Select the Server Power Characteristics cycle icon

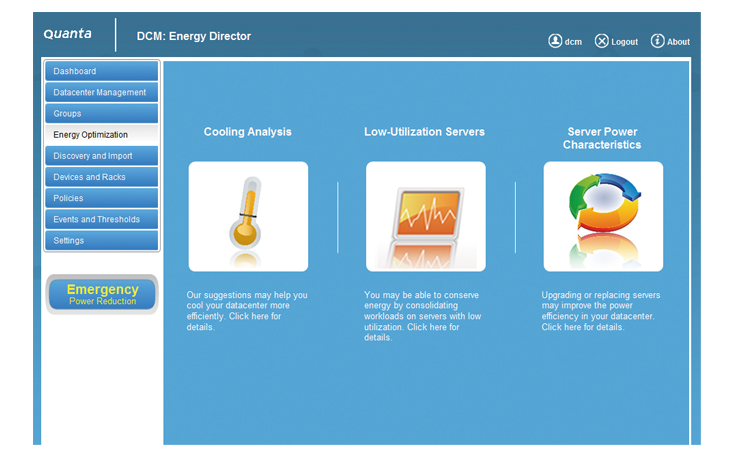[x=603, y=217]
